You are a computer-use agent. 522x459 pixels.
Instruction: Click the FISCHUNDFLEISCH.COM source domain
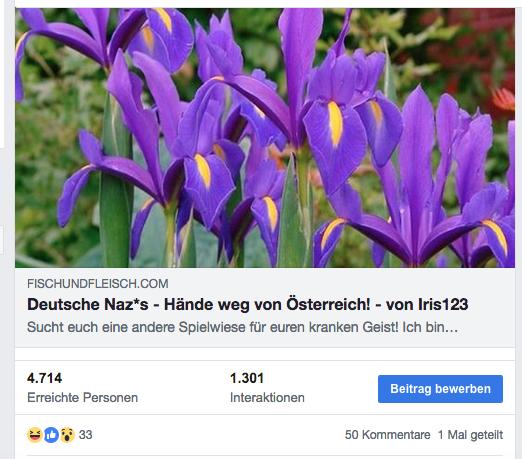tap(98, 284)
